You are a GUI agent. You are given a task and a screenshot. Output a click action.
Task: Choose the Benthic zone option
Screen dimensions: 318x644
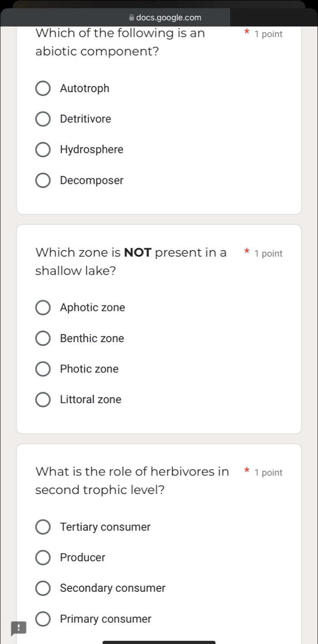43,338
